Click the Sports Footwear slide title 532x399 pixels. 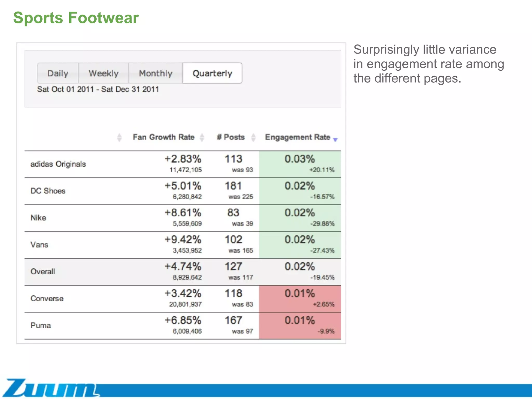[x=76, y=18]
